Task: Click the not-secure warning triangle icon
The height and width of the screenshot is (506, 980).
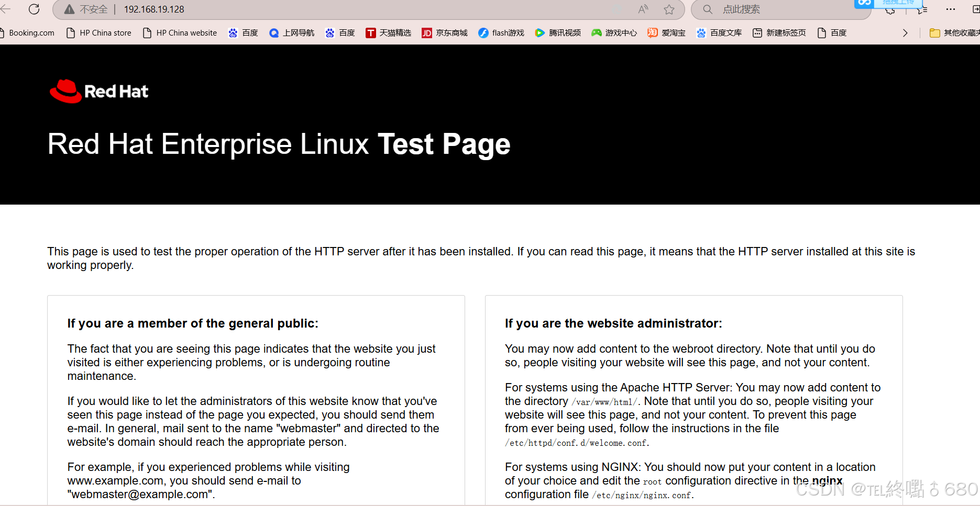Action: 69,9
